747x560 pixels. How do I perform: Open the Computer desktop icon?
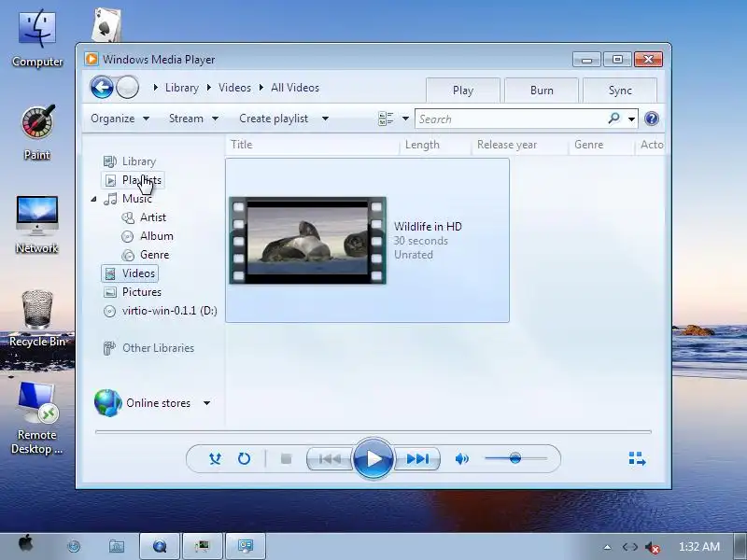37,38
